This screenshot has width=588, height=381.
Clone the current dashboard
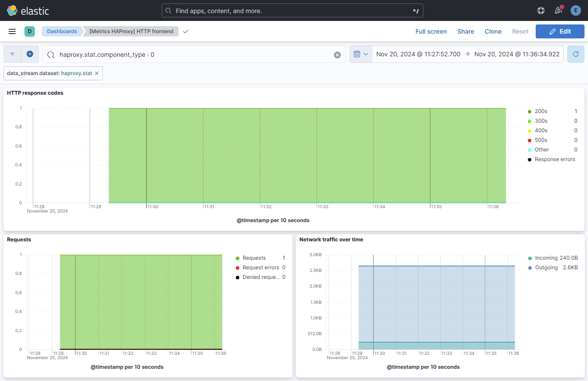pos(493,31)
